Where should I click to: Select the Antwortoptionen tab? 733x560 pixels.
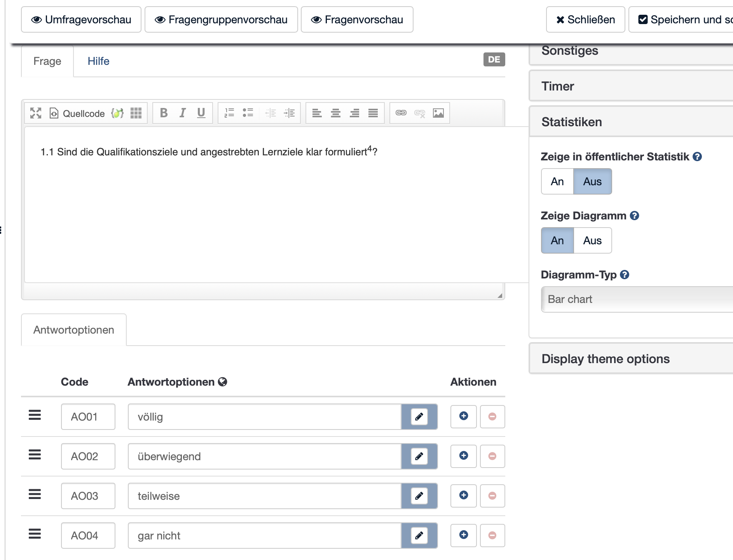pos(74,330)
